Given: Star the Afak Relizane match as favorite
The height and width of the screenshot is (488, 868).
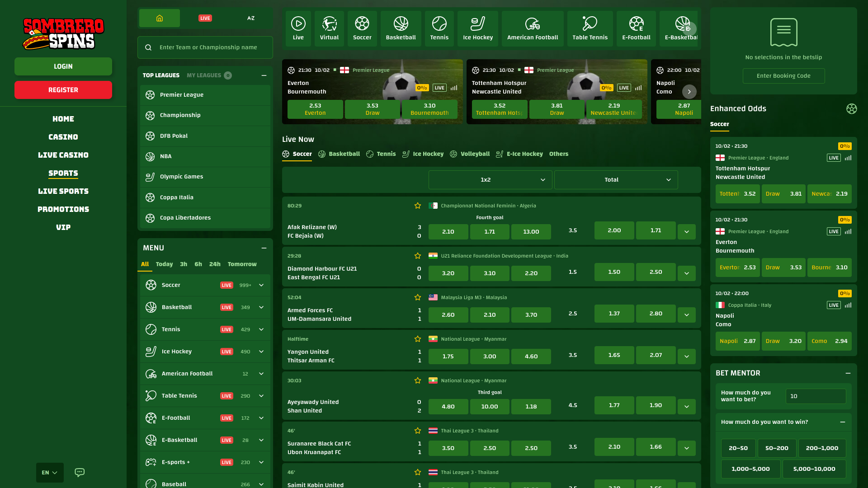Looking at the screenshot, I should (417, 206).
